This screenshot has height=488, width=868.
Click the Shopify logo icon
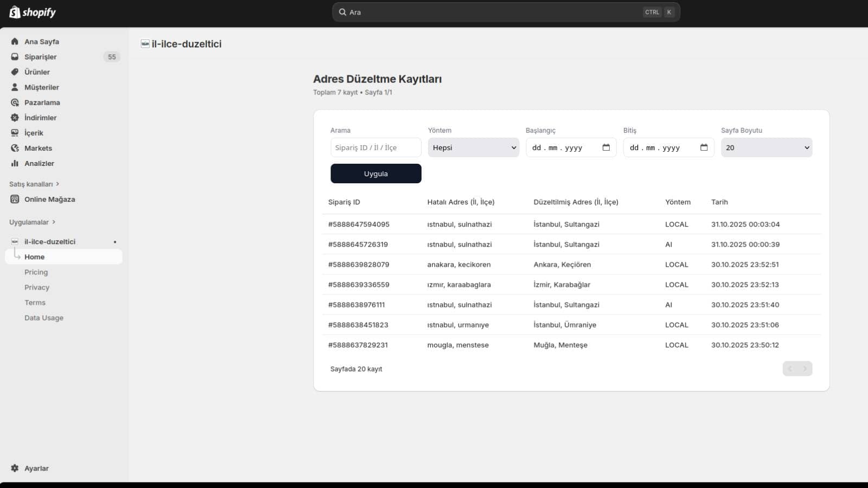tap(15, 12)
